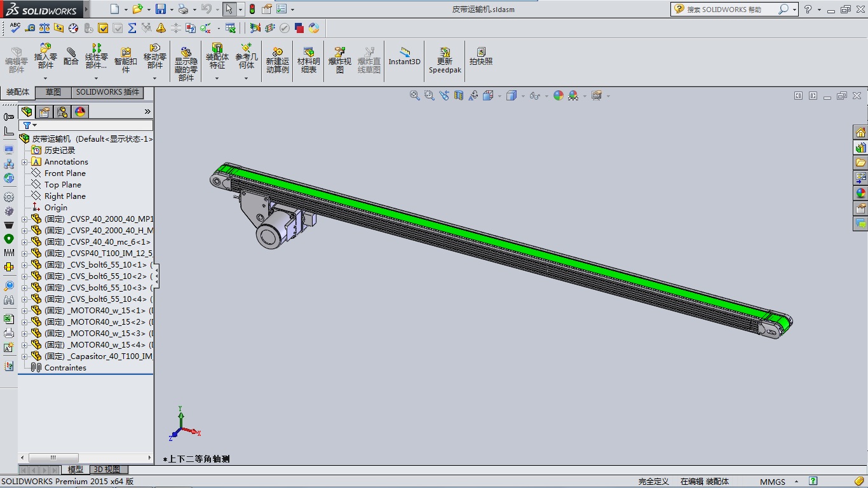Click 拍快照 (Take Snapshot) tool

point(481,56)
